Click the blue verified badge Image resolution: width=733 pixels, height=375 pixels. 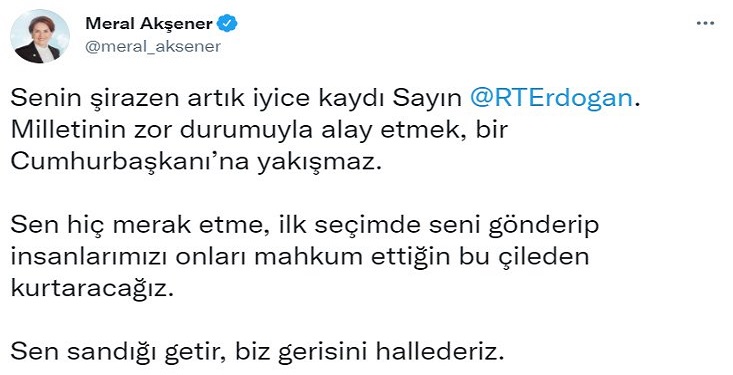point(228,23)
